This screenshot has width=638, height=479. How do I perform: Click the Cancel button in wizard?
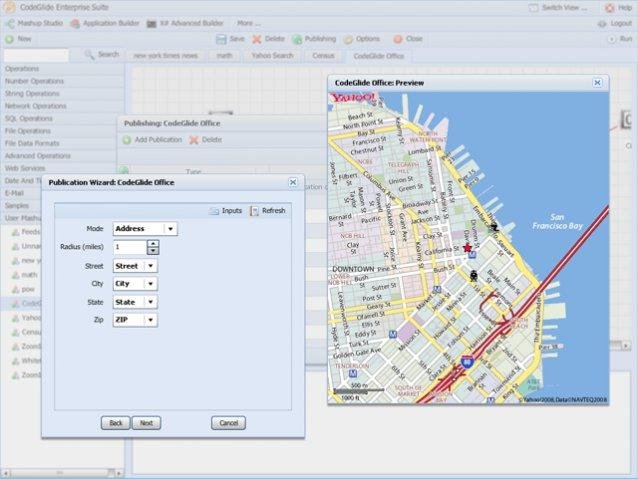click(x=228, y=423)
